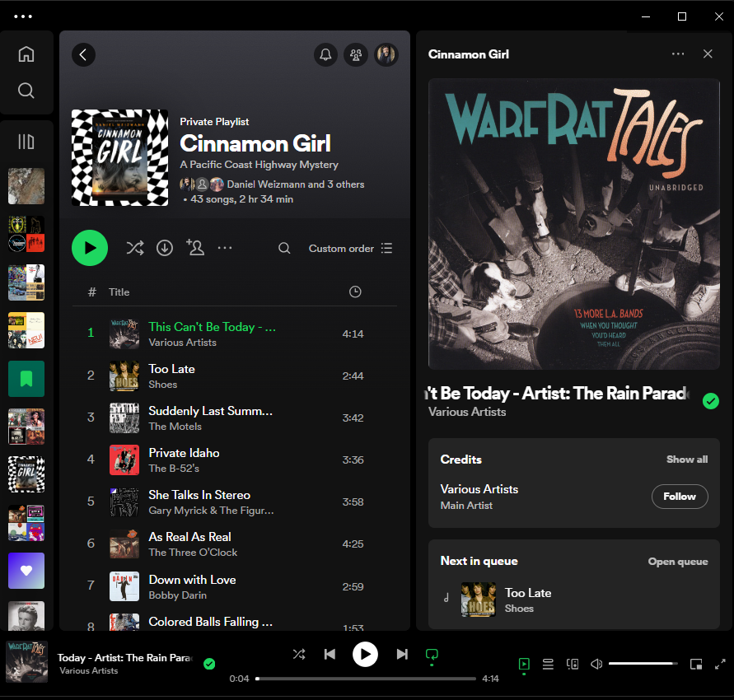
Task: Open artist Bobby Darin link
Action: (x=177, y=595)
